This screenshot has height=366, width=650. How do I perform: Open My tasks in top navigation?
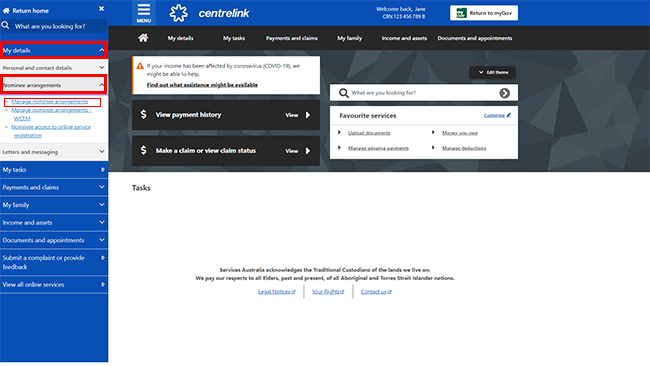[234, 38]
